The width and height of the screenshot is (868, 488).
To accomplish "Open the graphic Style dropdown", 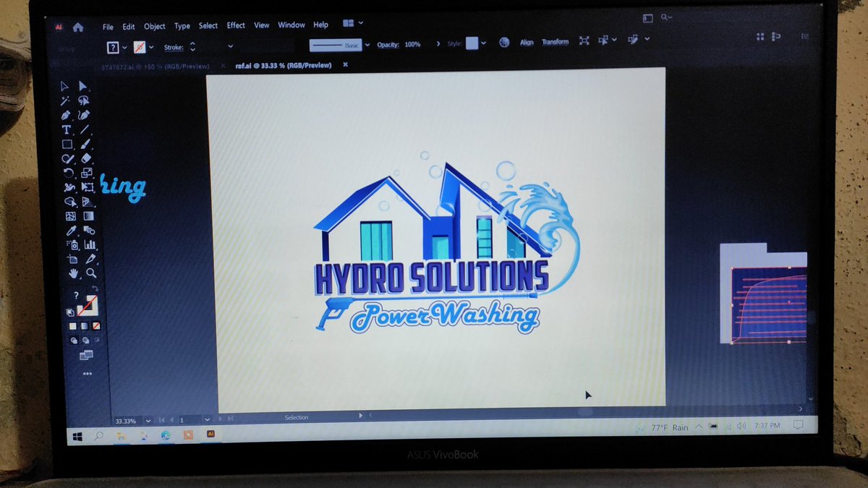I will 485,43.
